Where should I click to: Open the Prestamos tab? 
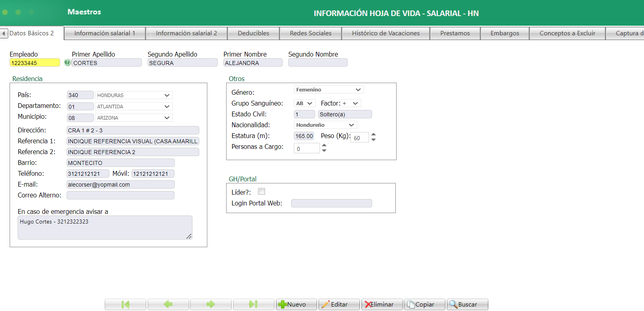tap(455, 33)
